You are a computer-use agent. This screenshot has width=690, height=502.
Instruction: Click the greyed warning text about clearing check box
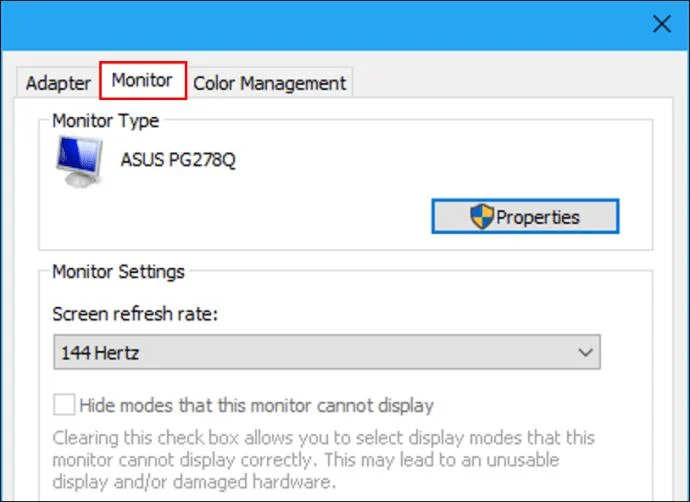(323, 460)
